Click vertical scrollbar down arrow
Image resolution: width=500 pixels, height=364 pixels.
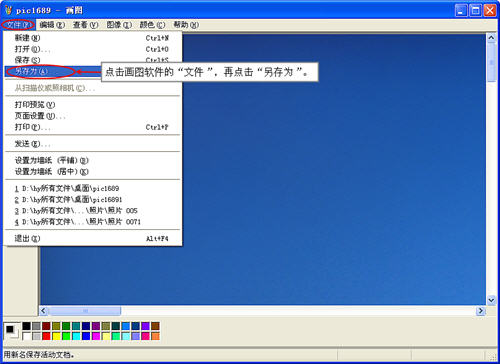point(491,300)
